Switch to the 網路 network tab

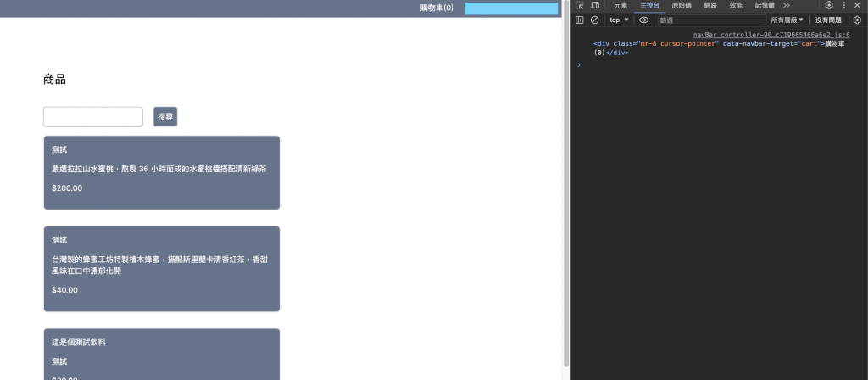pos(710,6)
